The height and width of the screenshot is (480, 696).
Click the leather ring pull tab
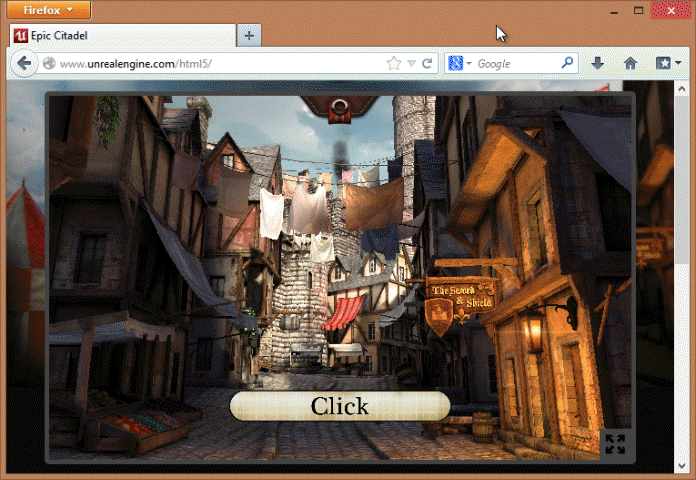(x=340, y=109)
